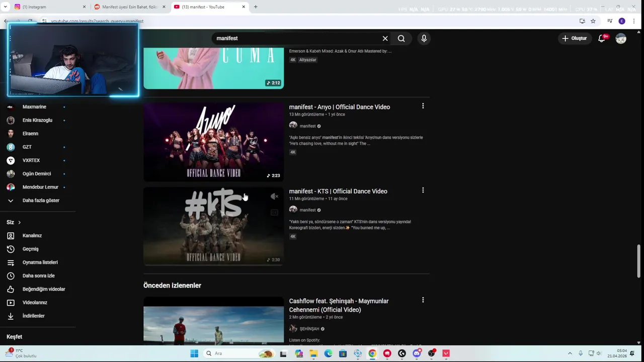Open Microsoft Edge from taskbar

(x=329, y=353)
